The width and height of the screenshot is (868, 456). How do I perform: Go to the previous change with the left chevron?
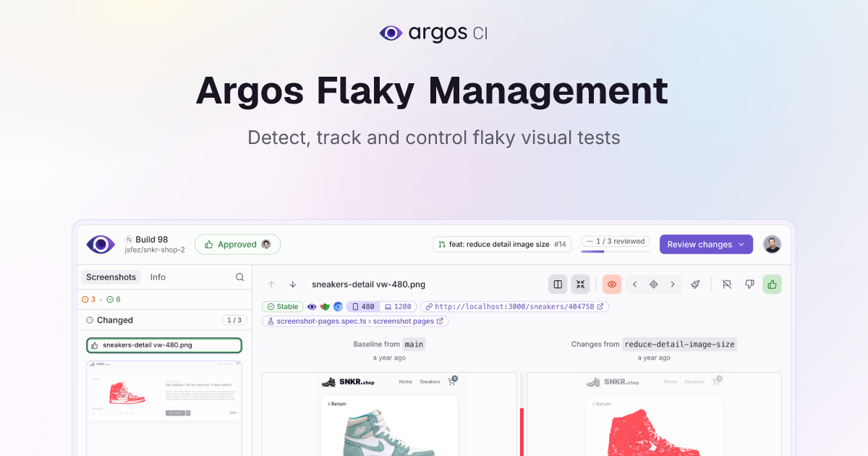[634, 284]
